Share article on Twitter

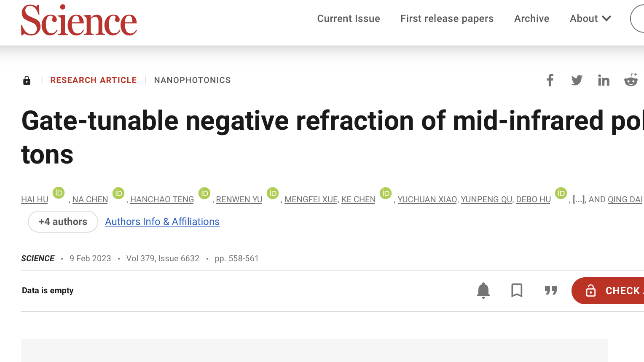[577, 80]
